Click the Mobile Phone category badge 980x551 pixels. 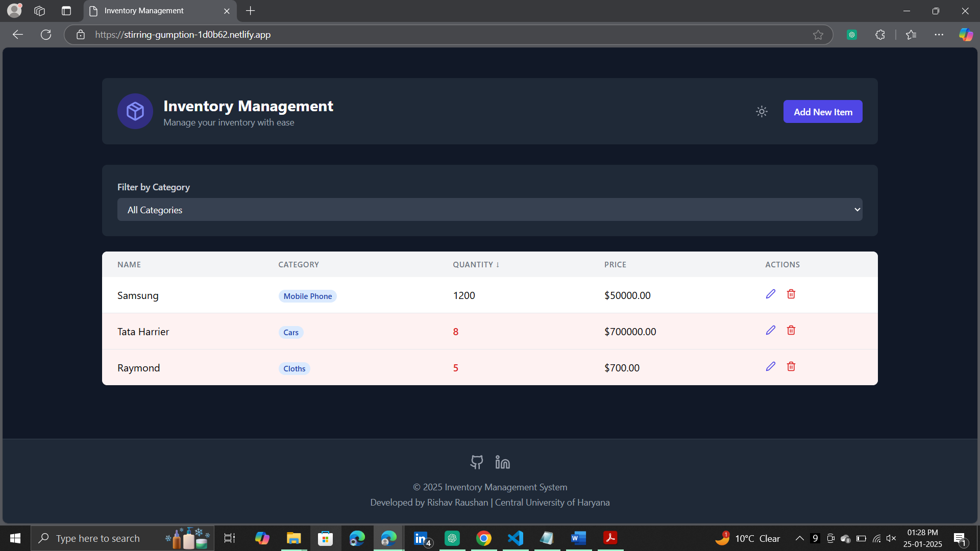point(307,296)
